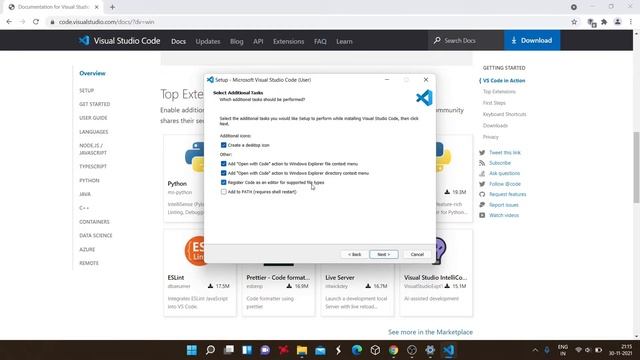Click the blue Download button
This screenshot has height=360, width=640.
click(532, 40)
